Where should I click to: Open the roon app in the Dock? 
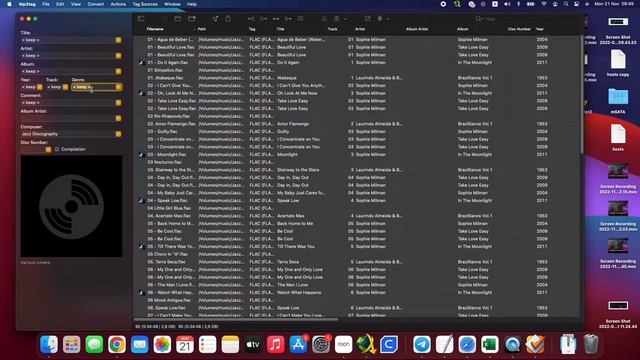pyautogui.click(x=344, y=344)
